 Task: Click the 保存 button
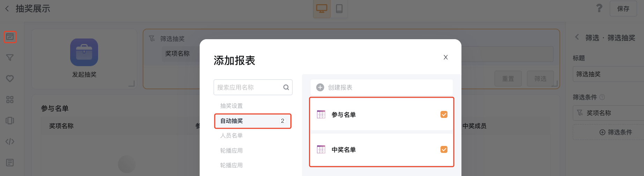(x=623, y=8)
